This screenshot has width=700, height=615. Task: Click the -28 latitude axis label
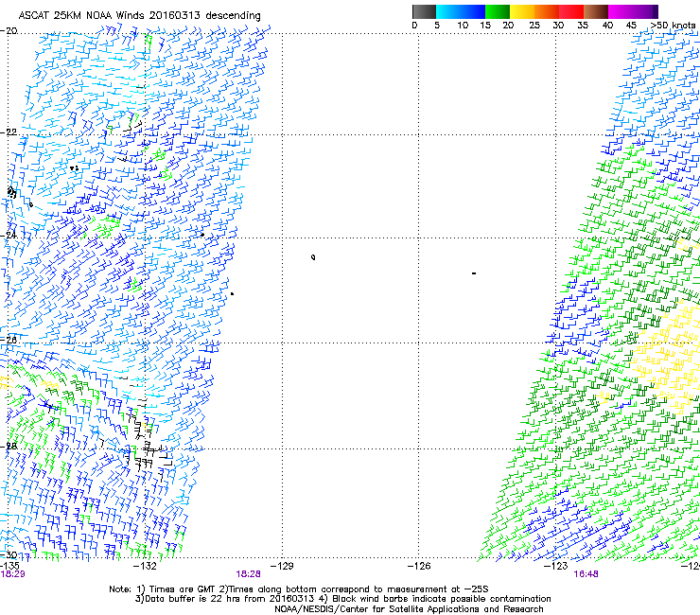pyautogui.click(x=9, y=446)
